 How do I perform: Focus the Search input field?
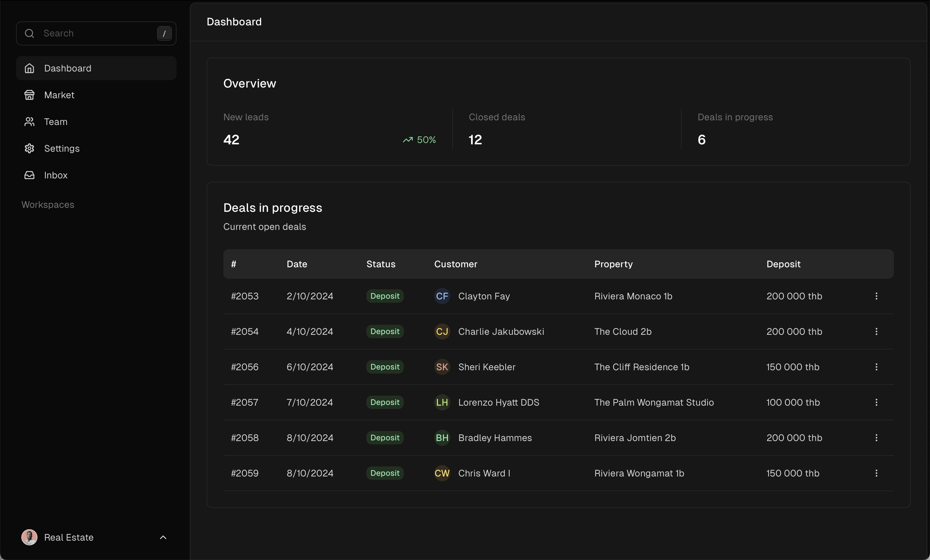coord(96,33)
